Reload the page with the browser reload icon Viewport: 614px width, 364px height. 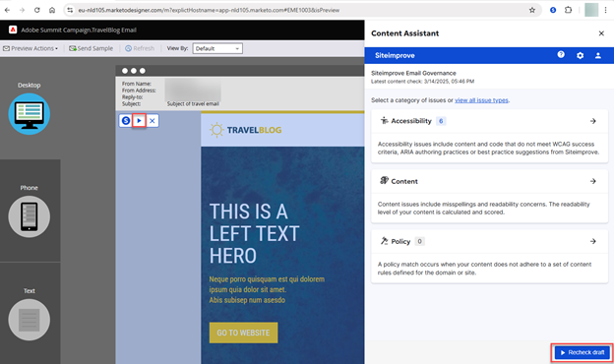coord(36,10)
